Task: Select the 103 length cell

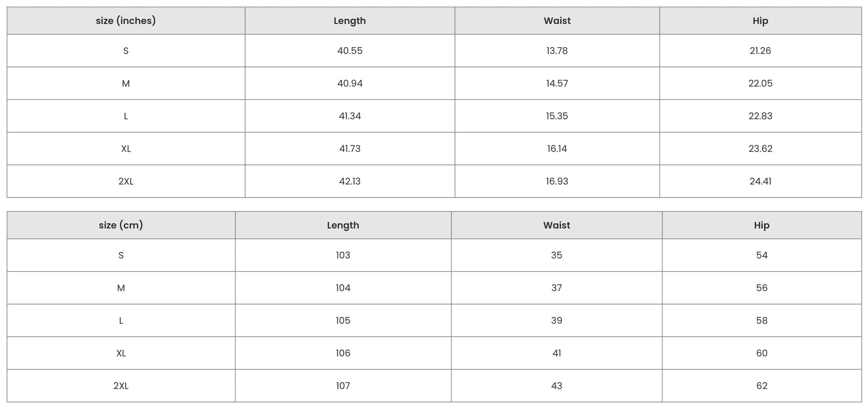Action: tap(343, 255)
